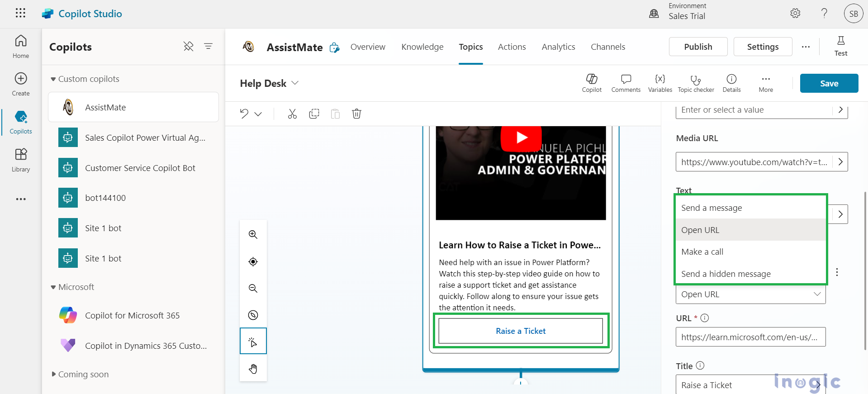Click the Comments icon
Image resolution: width=868 pixels, height=394 pixels.
626,83
